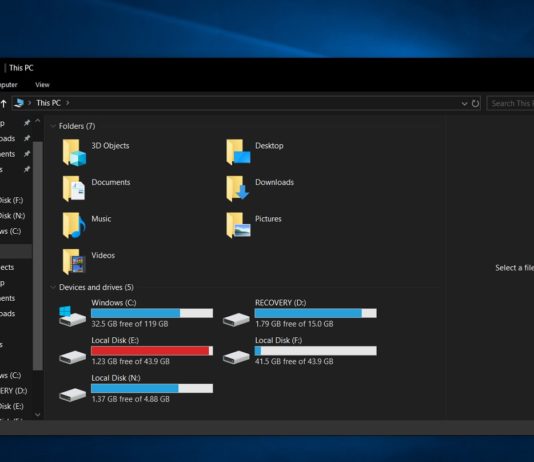Image resolution: width=534 pixels, height=462 pixels.
Task: Select 'Disk (E:)' in navigation pane
Action: pyautogui.click(x=12, y=406)
